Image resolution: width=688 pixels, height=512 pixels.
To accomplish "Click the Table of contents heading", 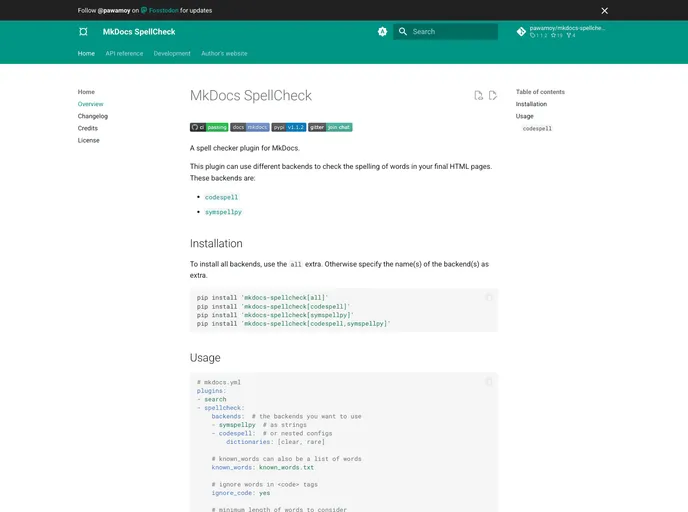I will tap(540, 92).
